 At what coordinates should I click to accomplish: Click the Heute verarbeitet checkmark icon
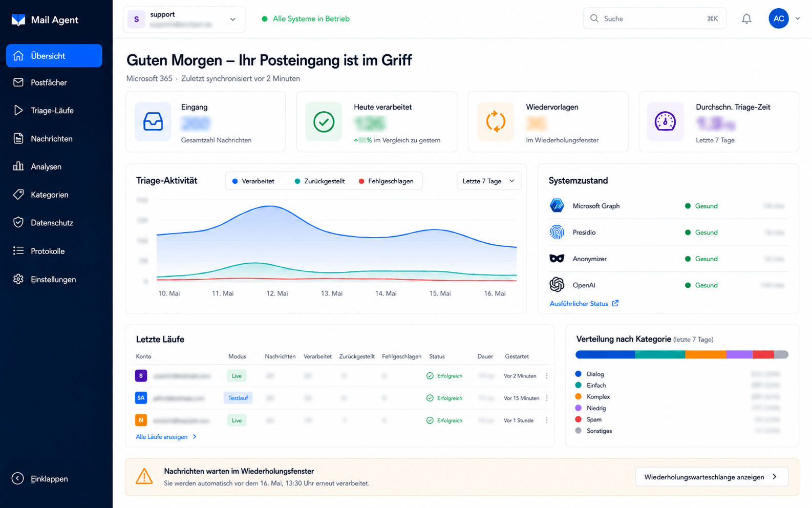324,122
